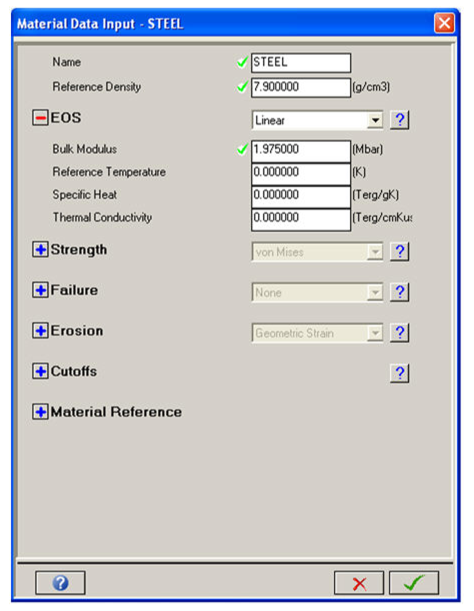The image size is (474, 611).
Task: Click the Reference Density input field
Action: [x=301, y=87]
